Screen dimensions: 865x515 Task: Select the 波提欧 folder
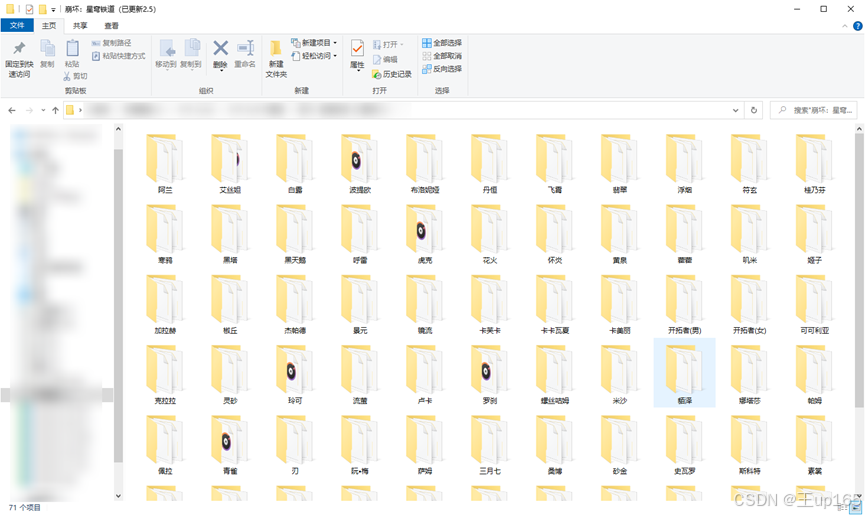click(x=360, y=164)
